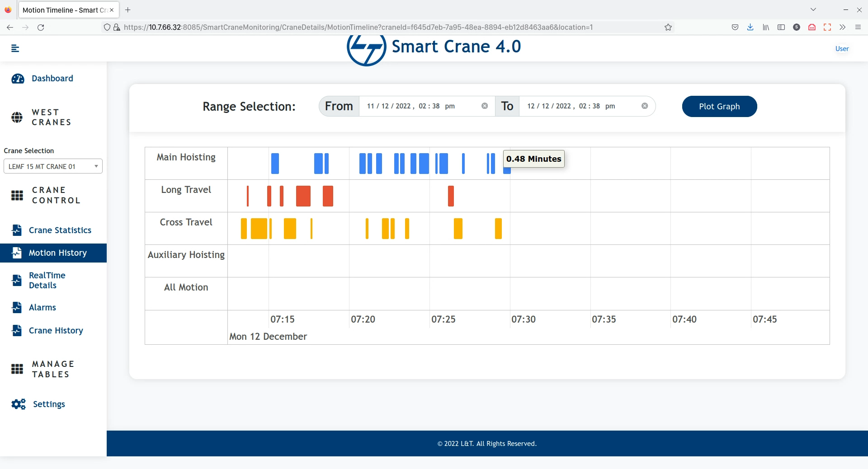
Task: Click the RealTime Details file icon
Action: point(17,280)
